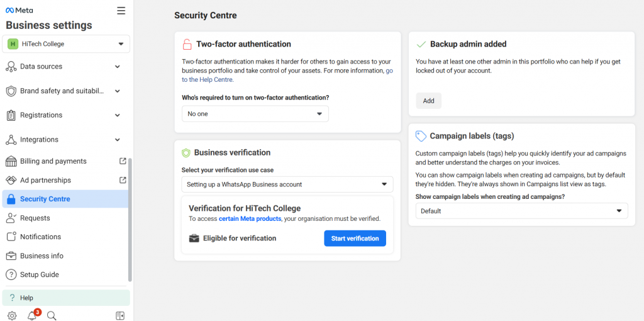This screenshot has width=644, height=321.
Task: Open Notifications in sidebar
Action: point(65,237)
